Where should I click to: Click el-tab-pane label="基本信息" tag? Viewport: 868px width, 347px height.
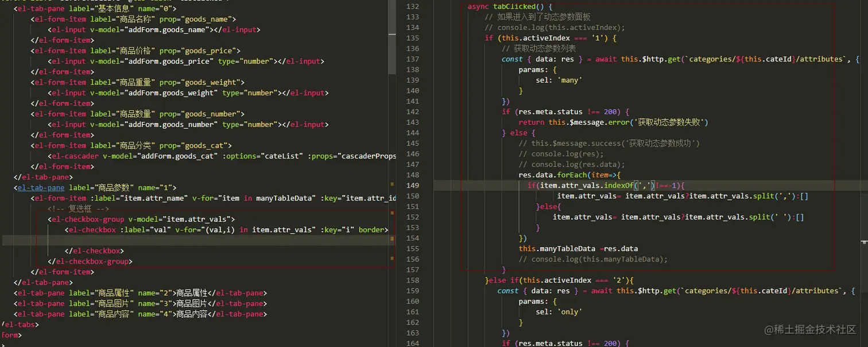(95, 9)
